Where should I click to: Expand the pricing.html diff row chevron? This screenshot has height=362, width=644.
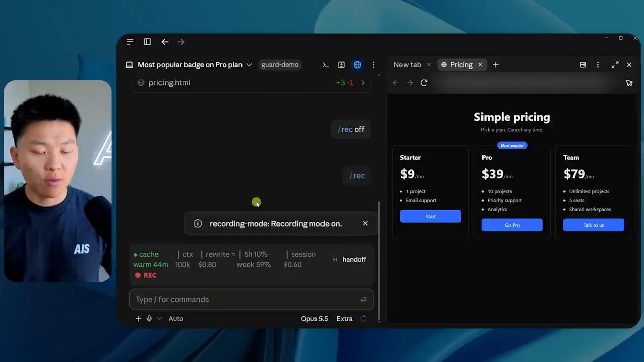click(x=363, y=83)
